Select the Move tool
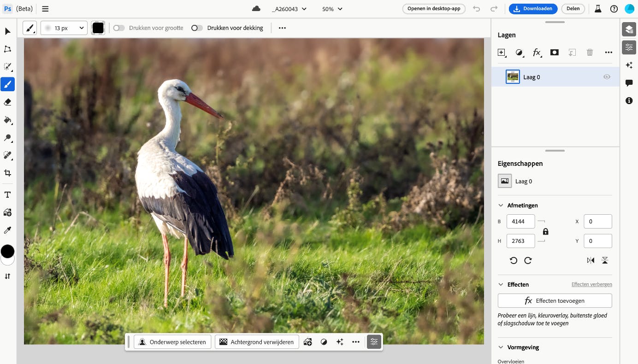Screen dimensions: 638x364 pos(7,31)
